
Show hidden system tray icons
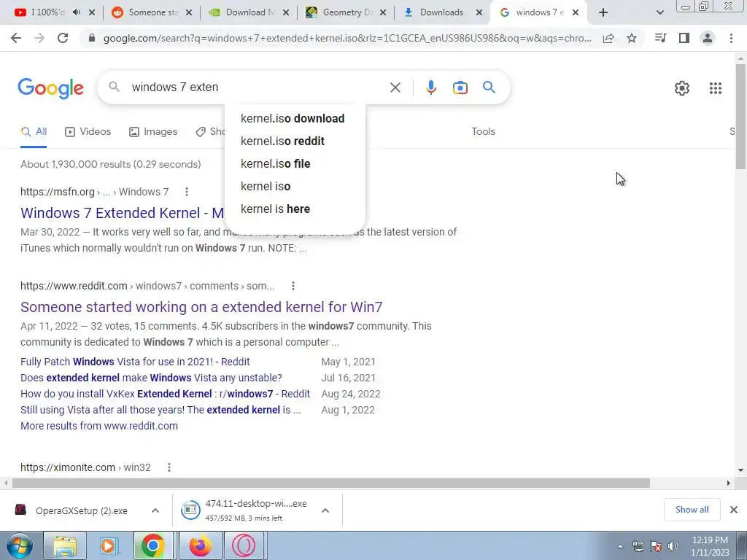pyautogui.click(x=620, y=547)
